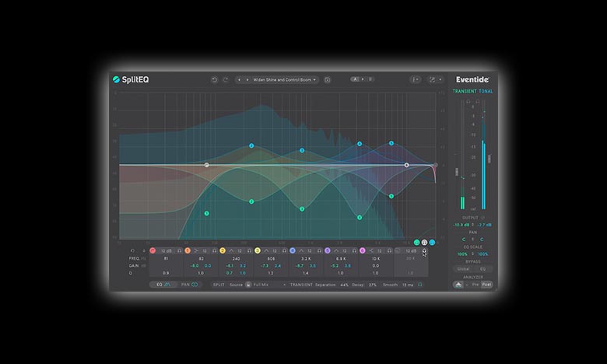Click the Transient output value -10.3 dB
Viewport: 607px width, 364px height.
point(461,225)
